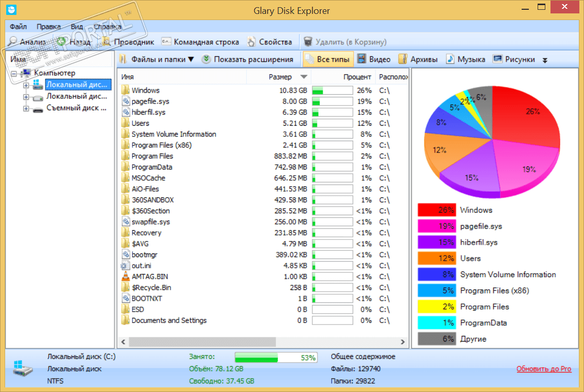The image size is (584, 392).
Task: Launch Командная строка from the toolbar
Action: click(201, 42)
